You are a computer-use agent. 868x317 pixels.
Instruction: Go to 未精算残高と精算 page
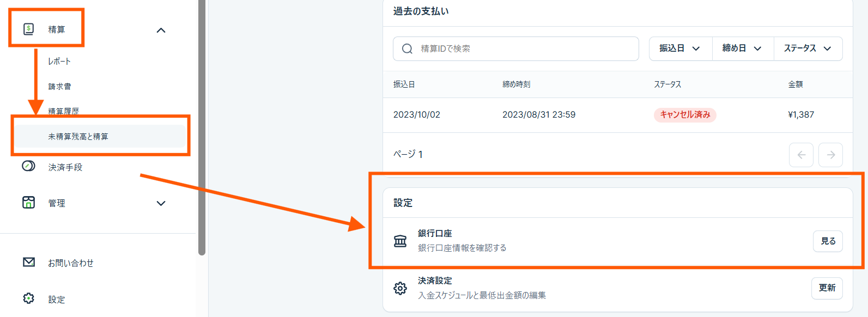click(x=78, y=137)
